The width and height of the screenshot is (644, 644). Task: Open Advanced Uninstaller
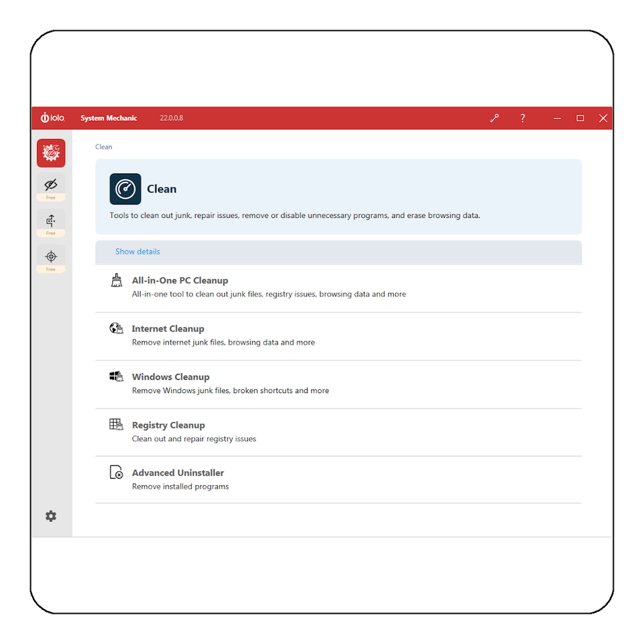pos(338,480)
